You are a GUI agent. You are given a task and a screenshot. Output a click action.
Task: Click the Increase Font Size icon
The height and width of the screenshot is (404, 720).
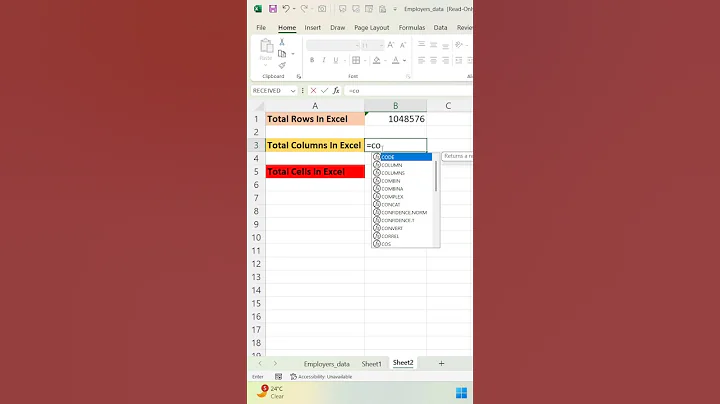pos(391,45)
